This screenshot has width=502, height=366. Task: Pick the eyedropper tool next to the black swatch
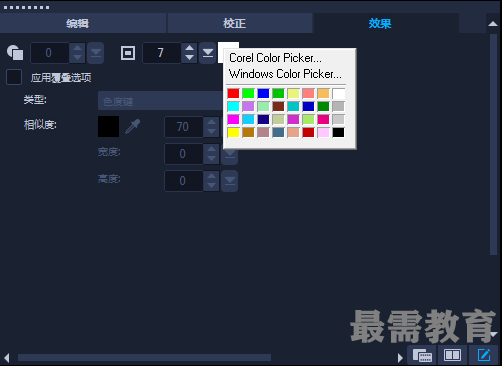[133, 127]
